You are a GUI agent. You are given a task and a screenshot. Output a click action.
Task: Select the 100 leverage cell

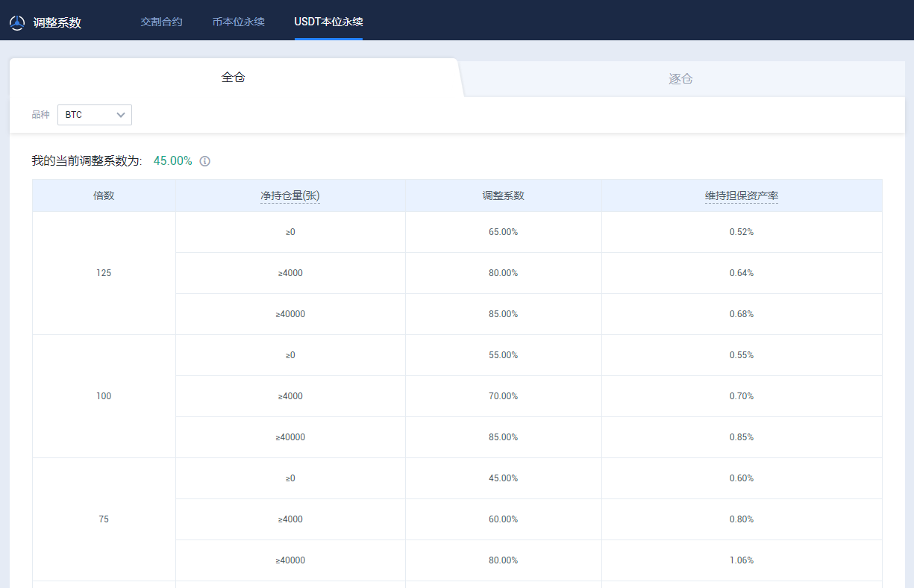click(104, 396)
